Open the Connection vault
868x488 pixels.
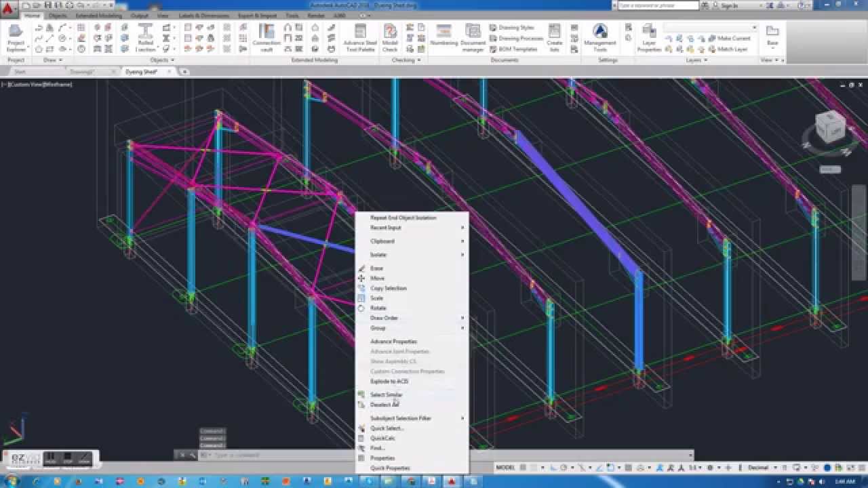[x=267, y=39]
